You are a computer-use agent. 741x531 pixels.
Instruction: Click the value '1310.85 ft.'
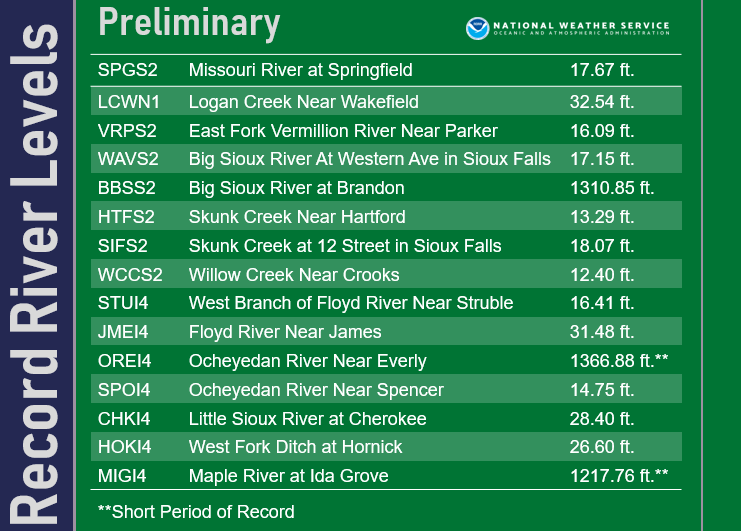(x=612, y=188)
